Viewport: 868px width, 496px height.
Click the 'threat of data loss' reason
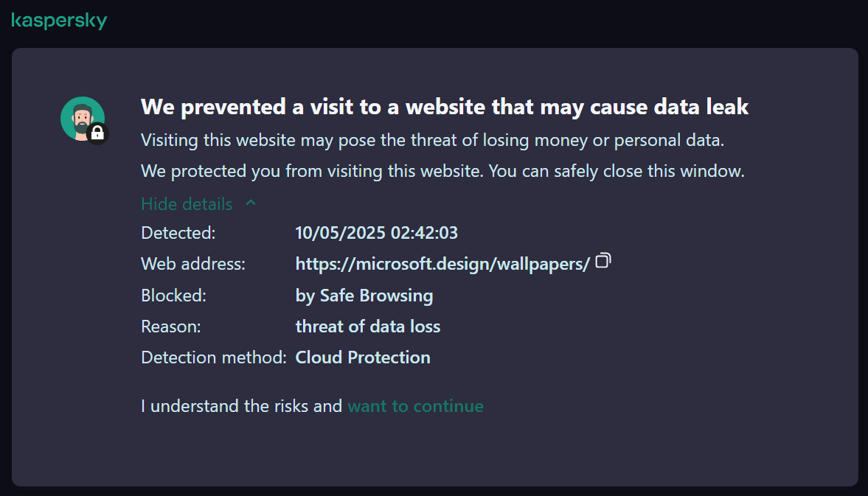(x=368, y=326)
